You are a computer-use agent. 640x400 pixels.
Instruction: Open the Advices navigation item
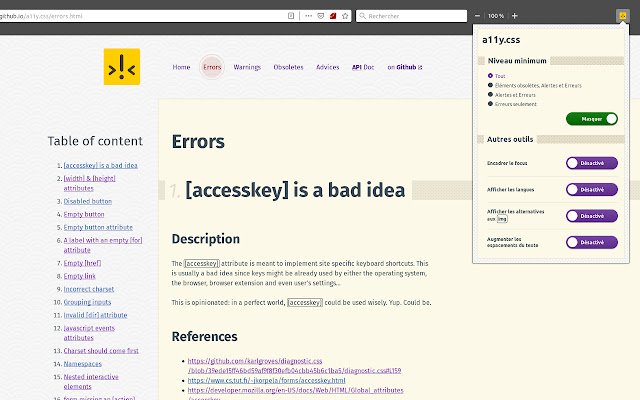tap(327, 67)
